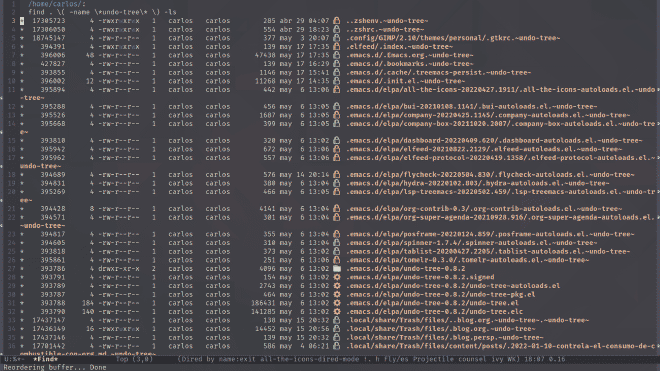Toggle the mark star on the ..zshrc.~undo-tree~ line
The height and width of the screenshot is (371, 660).
coord(22,29)
